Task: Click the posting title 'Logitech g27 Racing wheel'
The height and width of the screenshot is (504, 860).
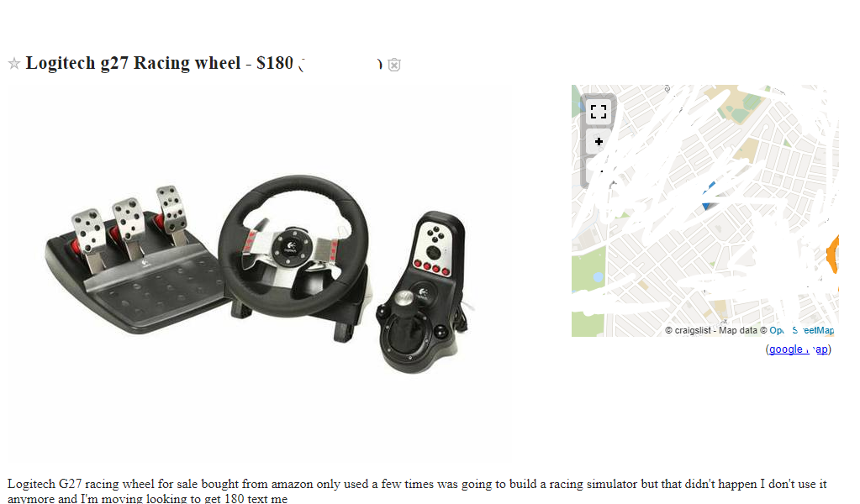Action: [x=134, y=63]
